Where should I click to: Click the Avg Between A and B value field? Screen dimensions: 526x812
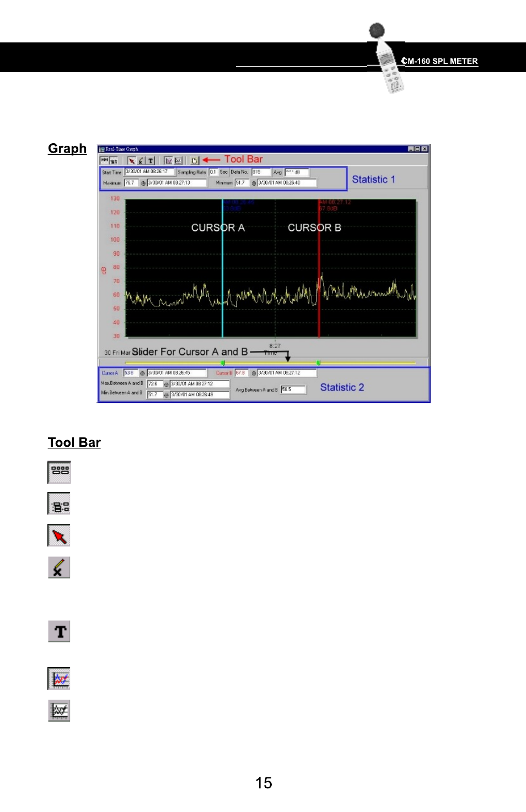[x=293, y=389]
